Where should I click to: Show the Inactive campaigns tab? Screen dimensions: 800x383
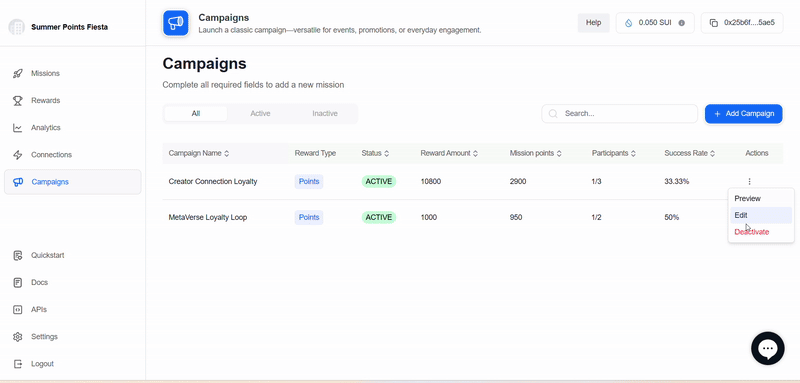pyautogui.click(x=325, y=114)
